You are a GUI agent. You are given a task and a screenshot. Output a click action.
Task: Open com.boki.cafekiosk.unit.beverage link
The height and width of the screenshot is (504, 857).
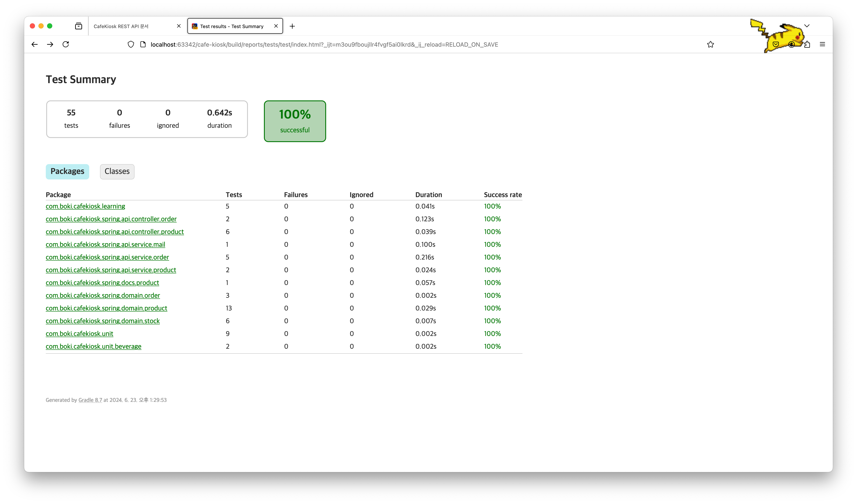click(x=94, y=347)
